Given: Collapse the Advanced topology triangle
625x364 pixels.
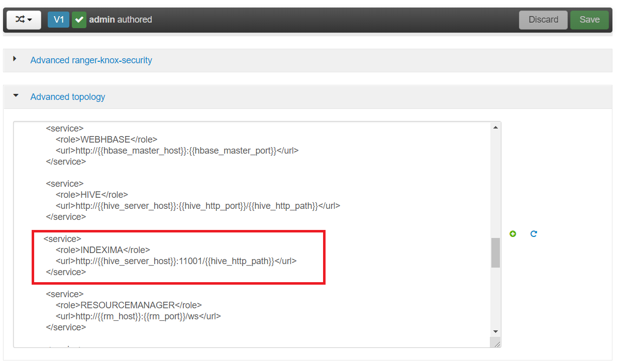Looking at the screenshot, I should click(16, 95).
